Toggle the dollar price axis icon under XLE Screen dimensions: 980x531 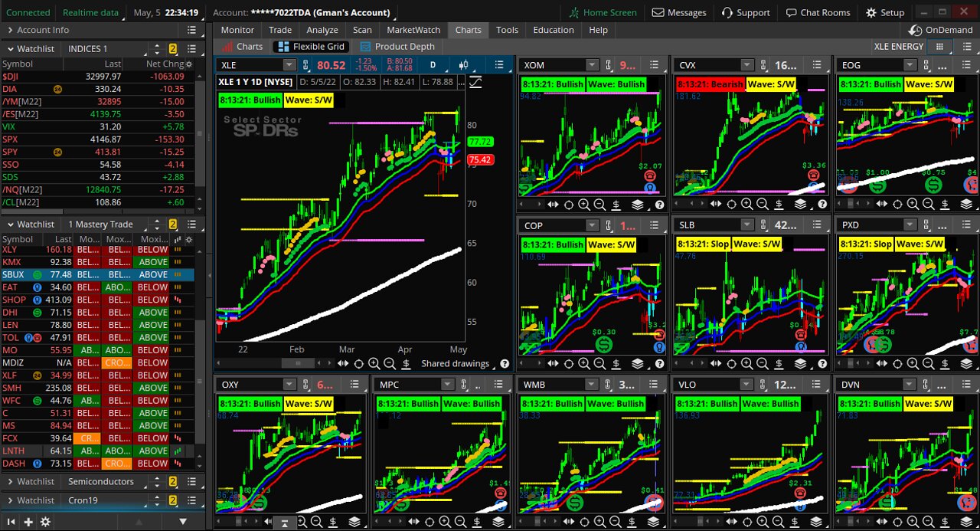point(406,364)
